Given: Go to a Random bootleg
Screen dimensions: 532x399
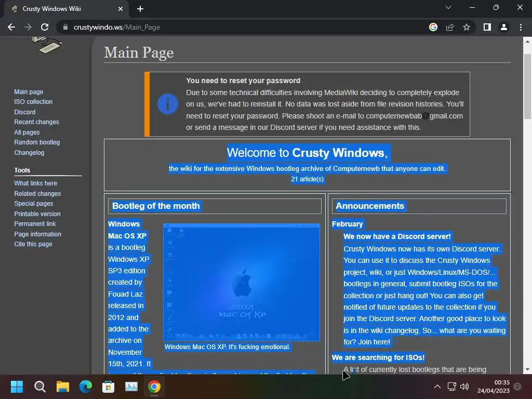Looking at the screenshot, I should pos(37,142).
